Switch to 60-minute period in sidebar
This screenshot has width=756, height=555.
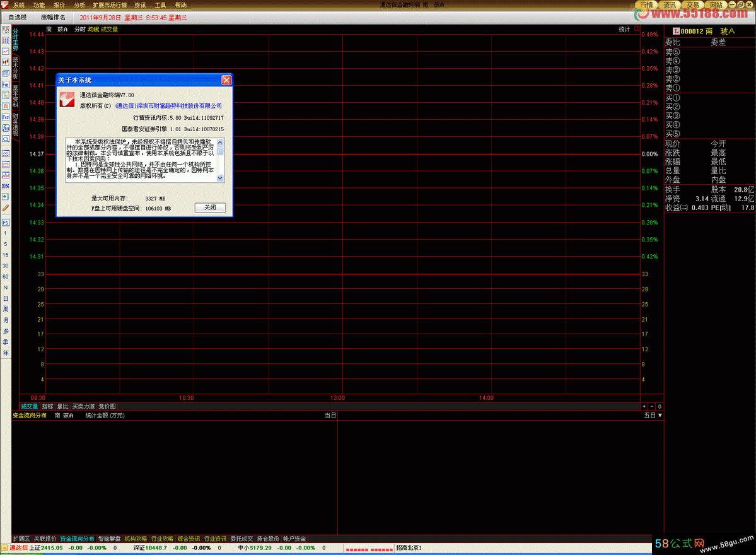[x=5, y=277]
